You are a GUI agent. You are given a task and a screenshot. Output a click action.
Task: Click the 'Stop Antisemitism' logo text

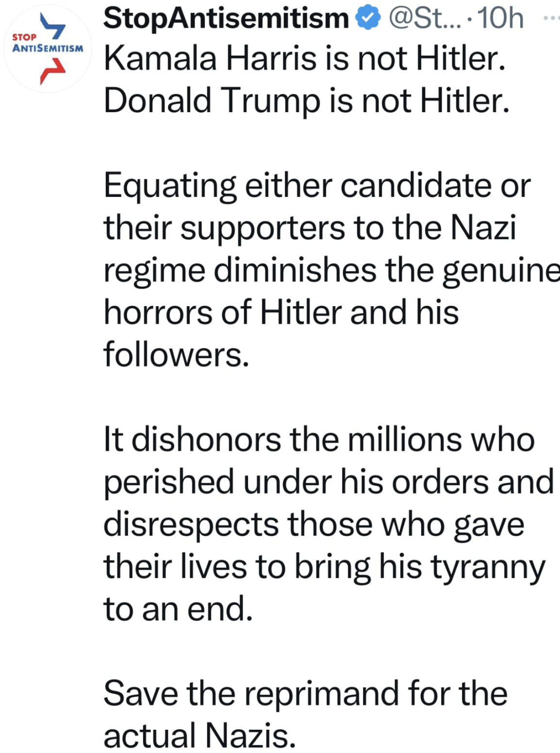tap(47, 44)
